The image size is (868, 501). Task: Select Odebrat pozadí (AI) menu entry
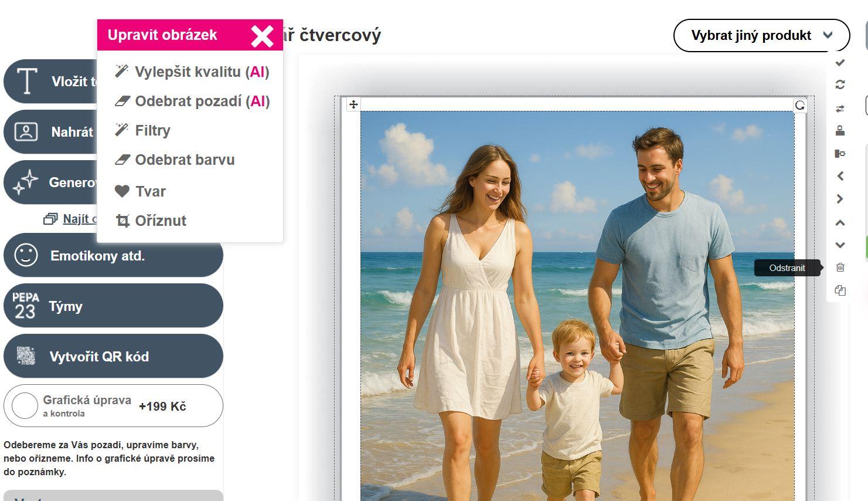(x=192, y=101)
